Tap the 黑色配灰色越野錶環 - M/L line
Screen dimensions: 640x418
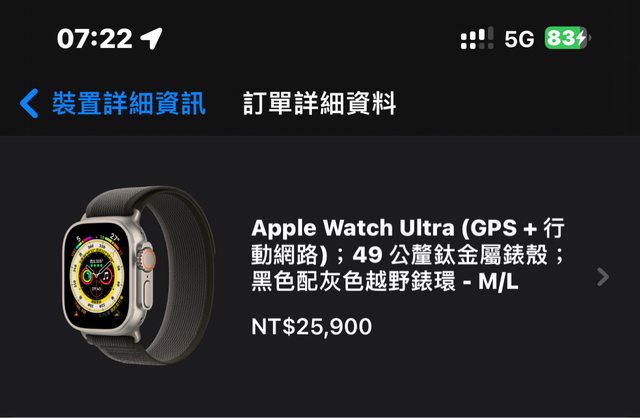384,282
